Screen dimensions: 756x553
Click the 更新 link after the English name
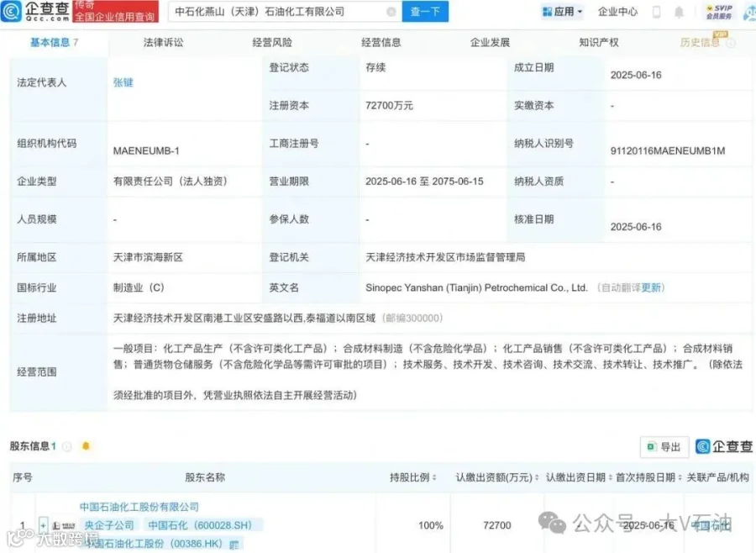pyautogui.click(x=651, y=287)
